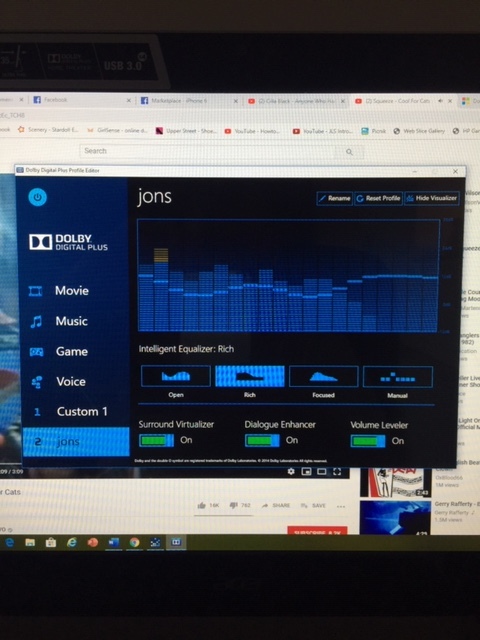Open the Upper Street Shoes bookmark

186,131
